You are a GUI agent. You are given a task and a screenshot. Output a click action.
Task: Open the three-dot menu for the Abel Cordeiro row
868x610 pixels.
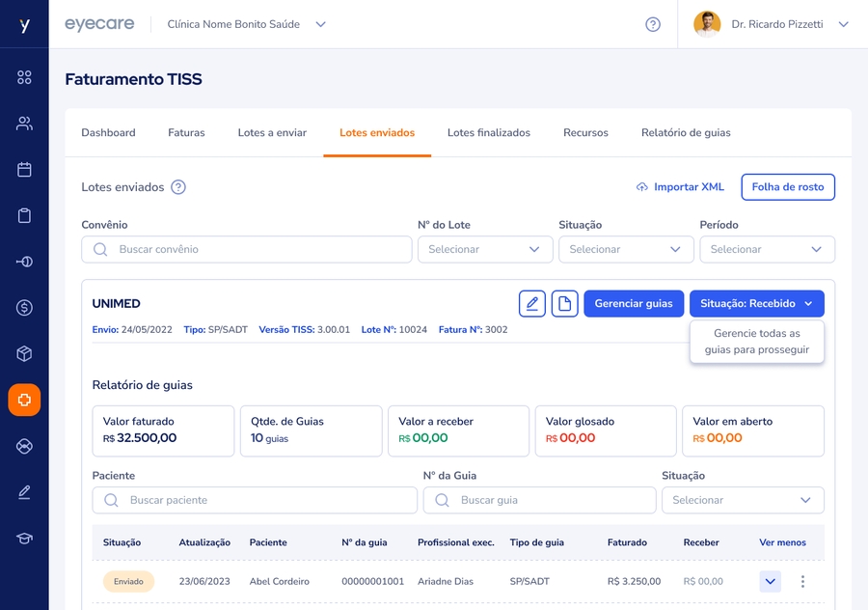click(x=802, y=582)
